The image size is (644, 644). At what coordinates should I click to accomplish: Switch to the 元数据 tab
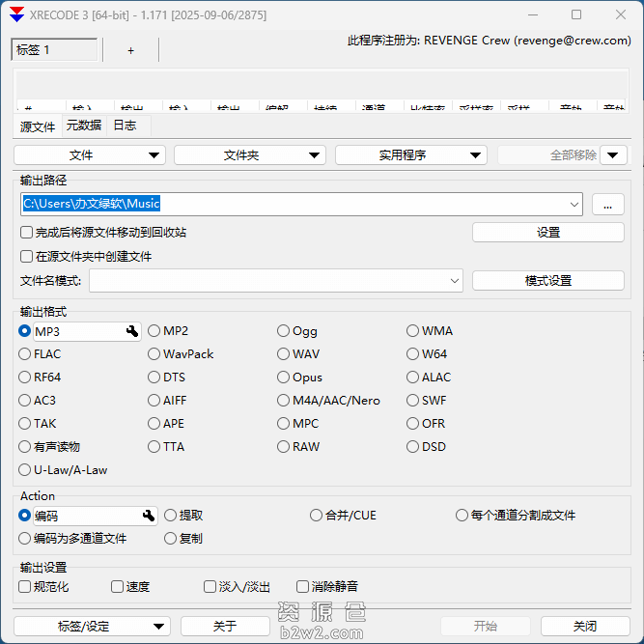pyautogui.click(x=83, y=126)
